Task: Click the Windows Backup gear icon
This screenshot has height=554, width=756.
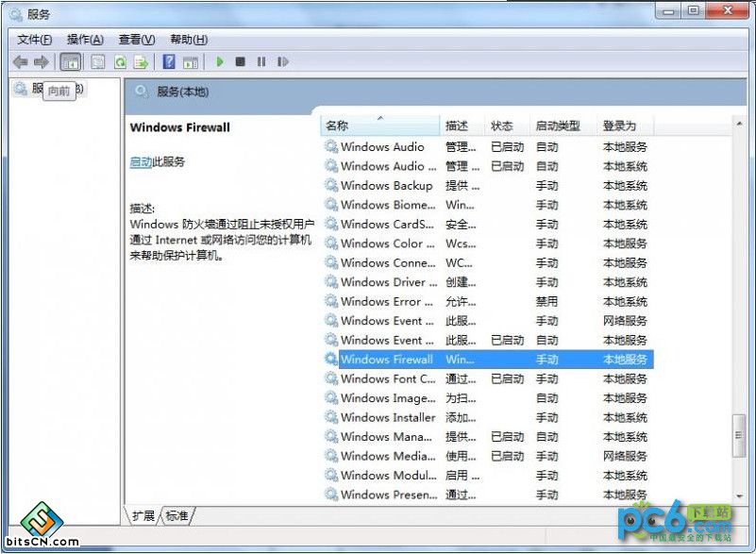Action: (331, 185)
